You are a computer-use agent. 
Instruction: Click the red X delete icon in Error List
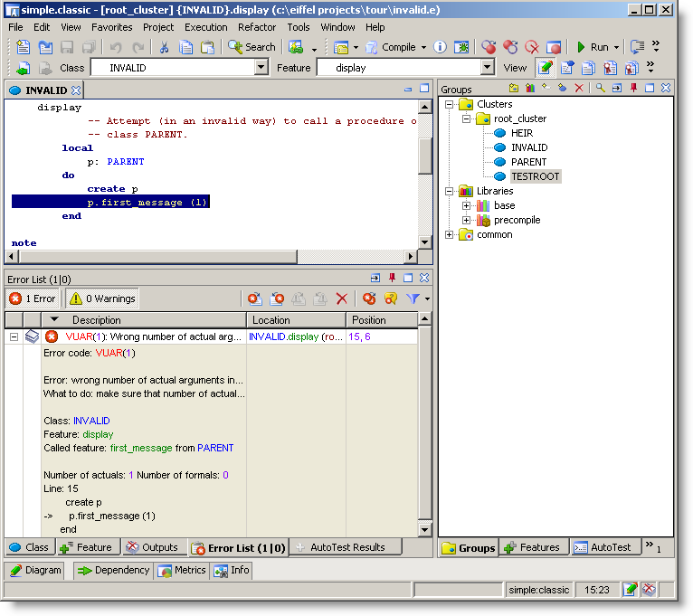(x=342, y=299)
